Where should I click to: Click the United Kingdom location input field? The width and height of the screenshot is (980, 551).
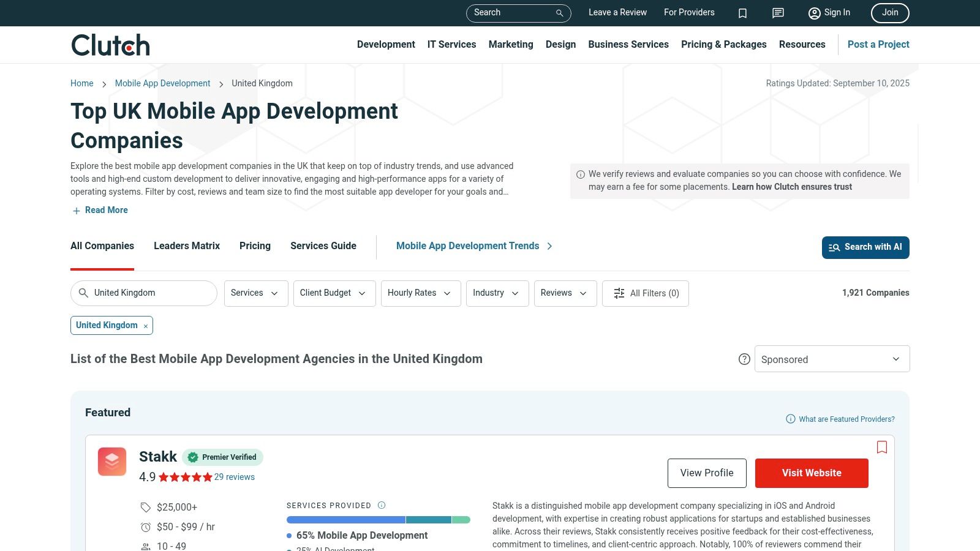(x=150, y=293)
